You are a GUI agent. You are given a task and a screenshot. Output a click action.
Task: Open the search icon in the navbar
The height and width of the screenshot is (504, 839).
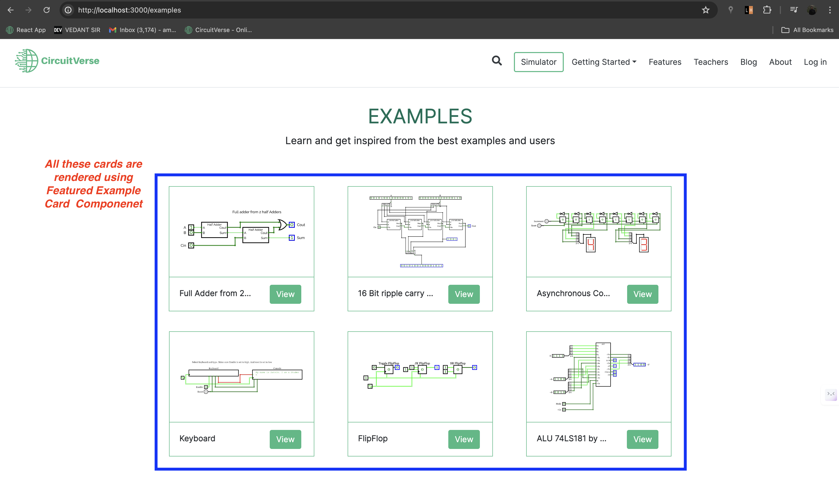496,61
